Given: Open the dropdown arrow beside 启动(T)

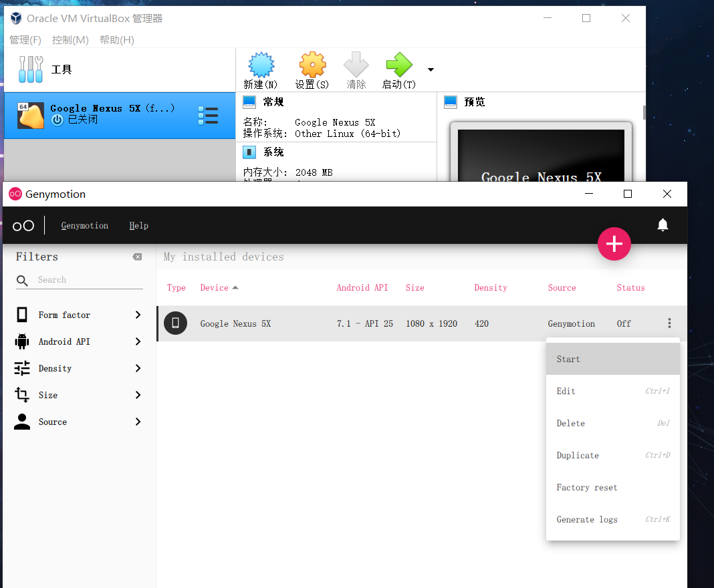Looking at the screenshot, I should click(431, 69).
